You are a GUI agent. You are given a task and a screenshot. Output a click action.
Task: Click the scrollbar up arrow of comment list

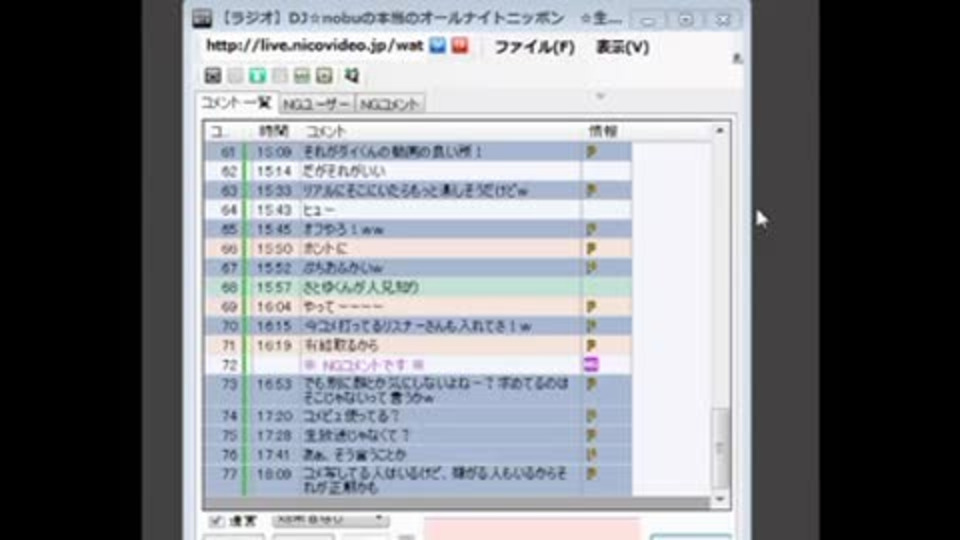[x=720, y=130]
